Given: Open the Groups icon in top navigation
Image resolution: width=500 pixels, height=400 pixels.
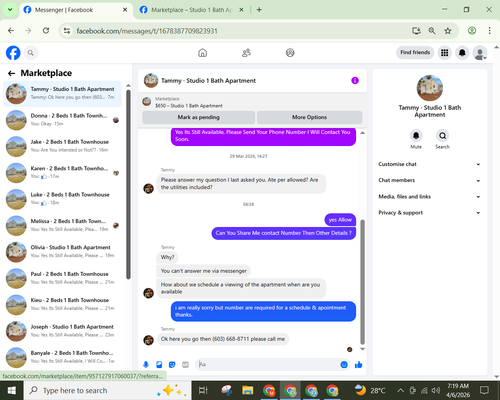Looking at the screenshot, I should (290, 53).
